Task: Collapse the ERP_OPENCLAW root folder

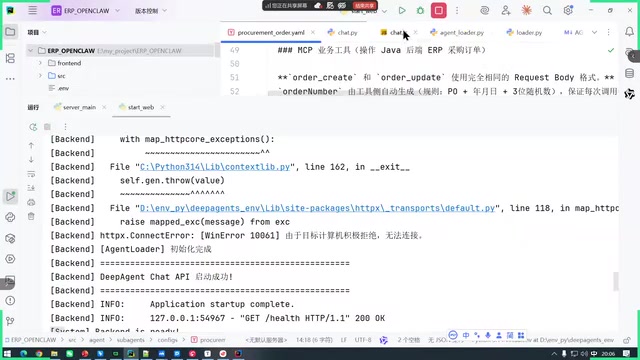Action: (31, 51)
